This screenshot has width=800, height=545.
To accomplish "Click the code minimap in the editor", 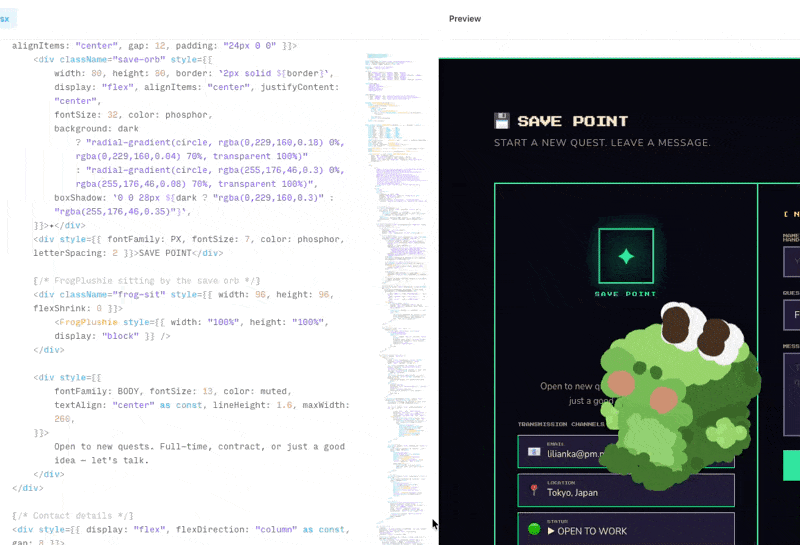I will pos(396,299).
